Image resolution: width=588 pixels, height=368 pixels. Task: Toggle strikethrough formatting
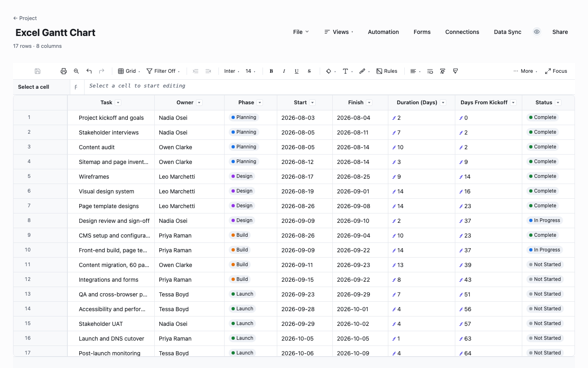309,71
